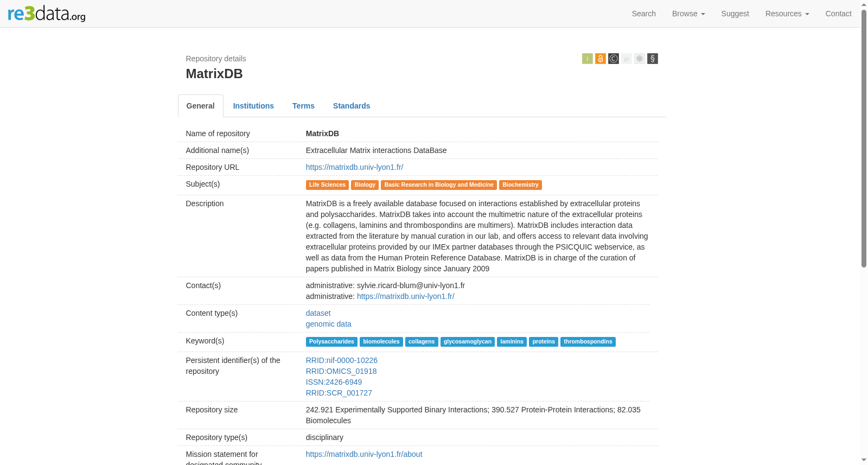Click the dataset content type link
The height and width of the screenshot is (465, 868).
pos(318,313)
